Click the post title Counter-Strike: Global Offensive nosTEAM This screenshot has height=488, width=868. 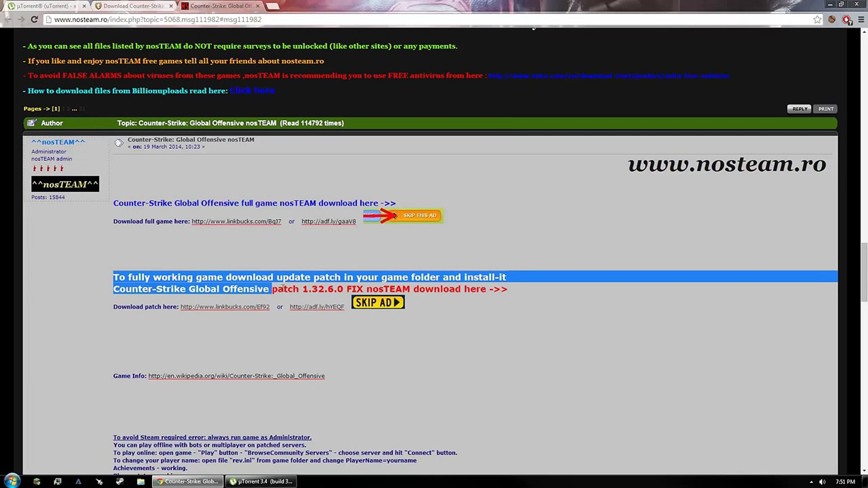tap(191, 140)
